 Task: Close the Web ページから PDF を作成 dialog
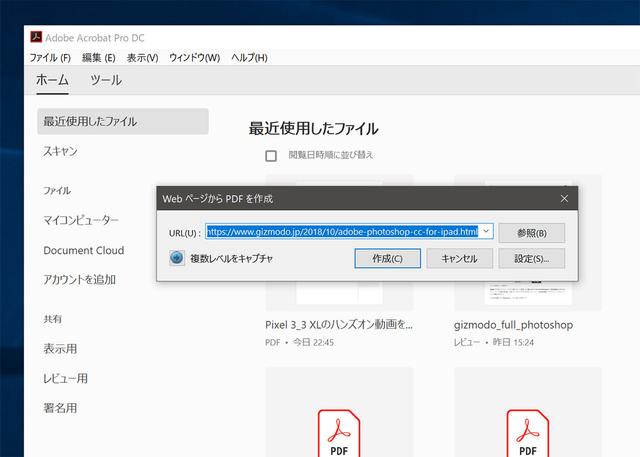click(564, 199)
